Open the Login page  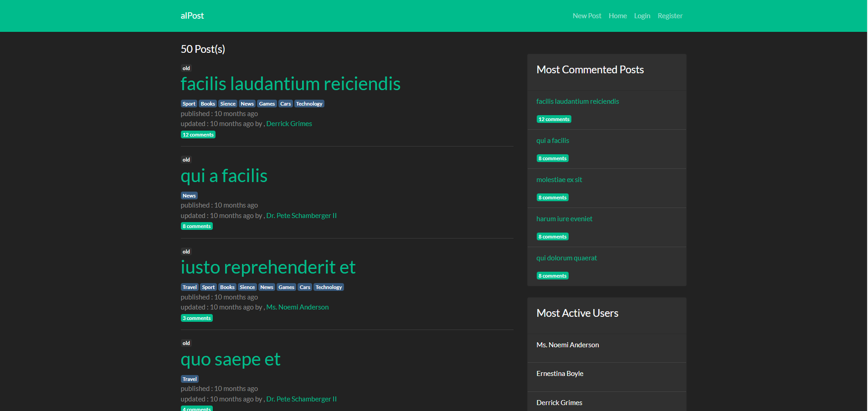[x=642, y=16]
